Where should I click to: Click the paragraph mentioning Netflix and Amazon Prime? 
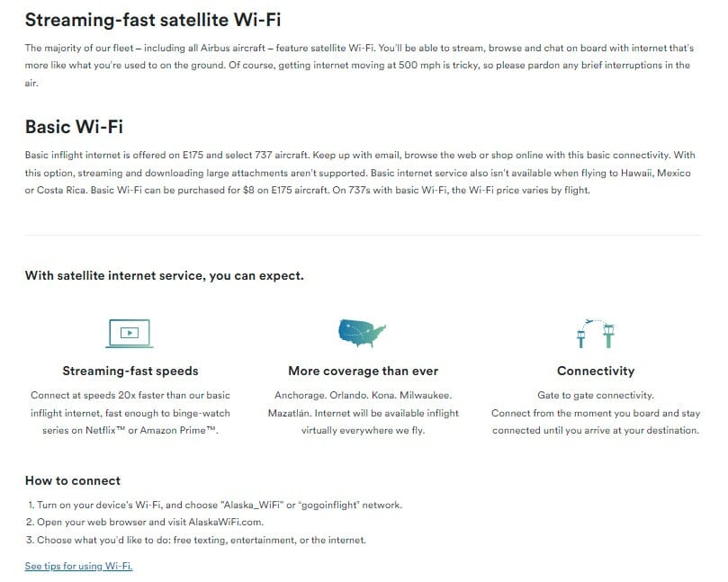[x=130, y=413]
